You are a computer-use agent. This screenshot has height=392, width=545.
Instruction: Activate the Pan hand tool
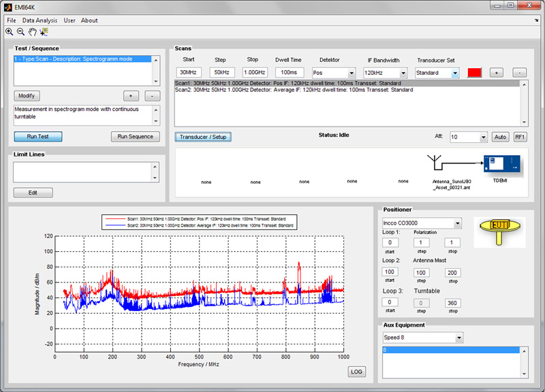(x=32, y=32)
